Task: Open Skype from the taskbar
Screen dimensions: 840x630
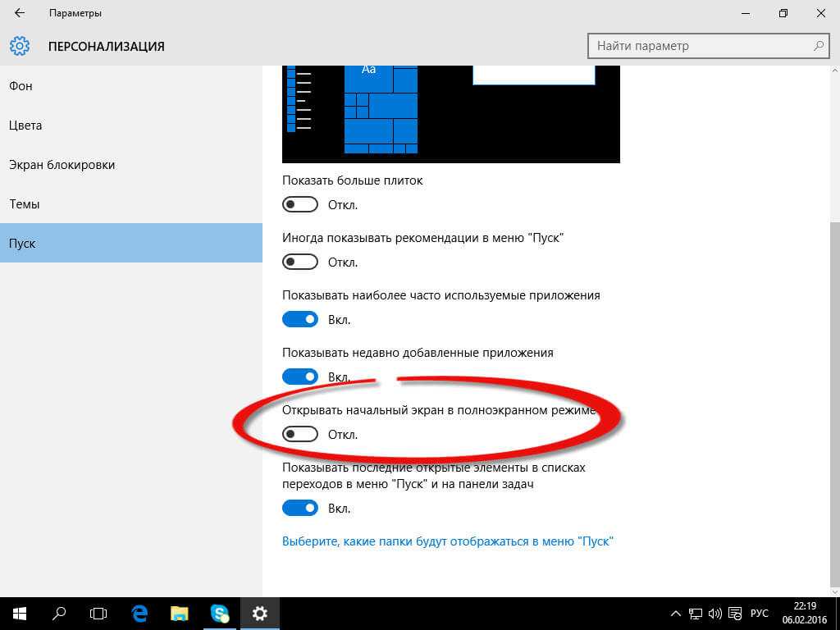Action: (219, 613)
